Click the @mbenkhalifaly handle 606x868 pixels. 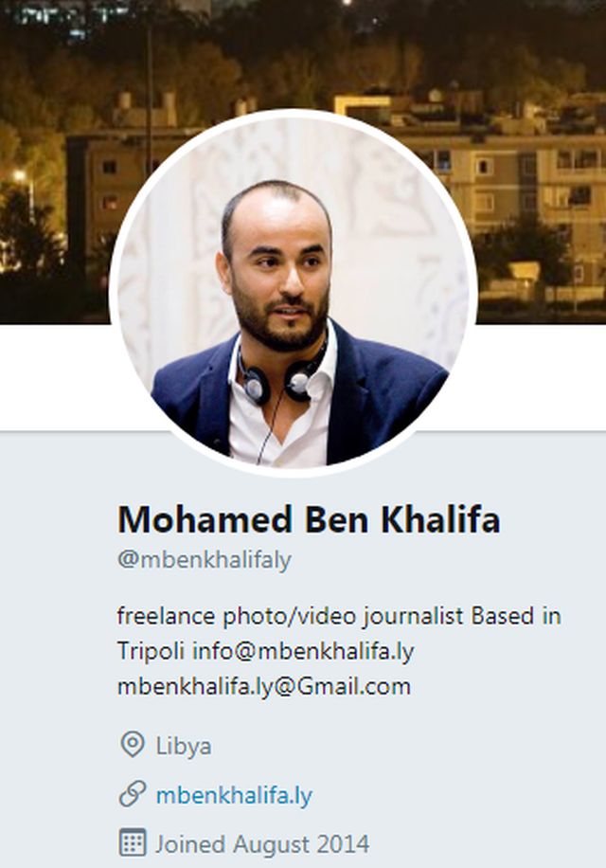204,560
